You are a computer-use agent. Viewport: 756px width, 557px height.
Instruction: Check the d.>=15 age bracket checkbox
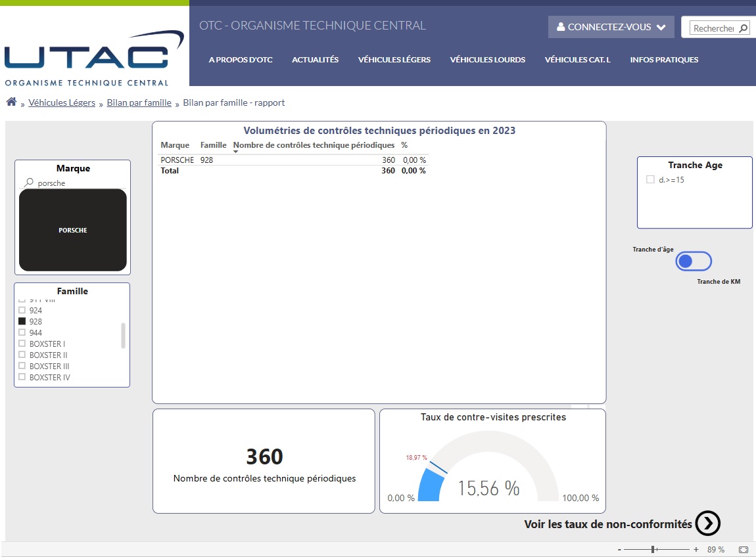coord(650,180)
